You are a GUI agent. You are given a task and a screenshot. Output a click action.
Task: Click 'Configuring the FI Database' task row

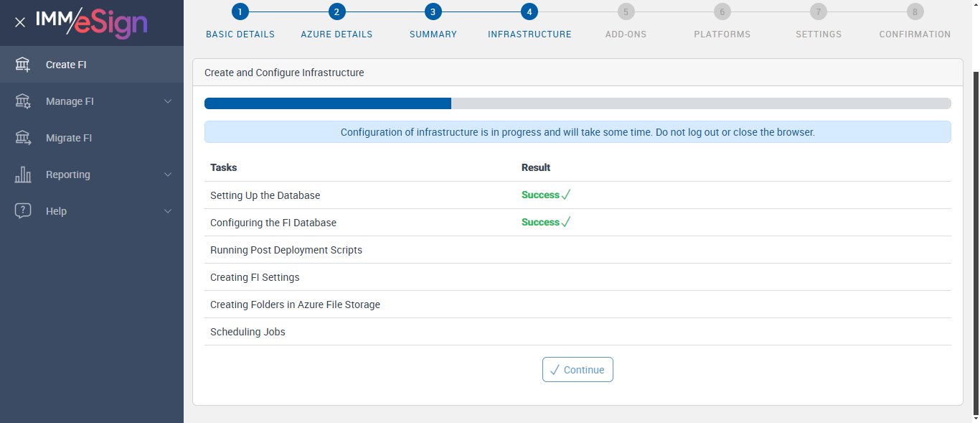pyautogui.click(x=578, y=223)
